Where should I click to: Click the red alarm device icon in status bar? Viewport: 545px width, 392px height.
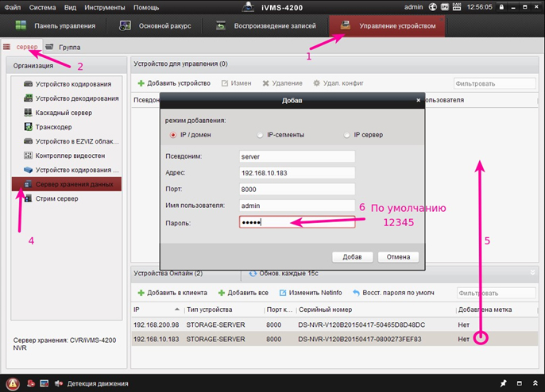point(31,383)
